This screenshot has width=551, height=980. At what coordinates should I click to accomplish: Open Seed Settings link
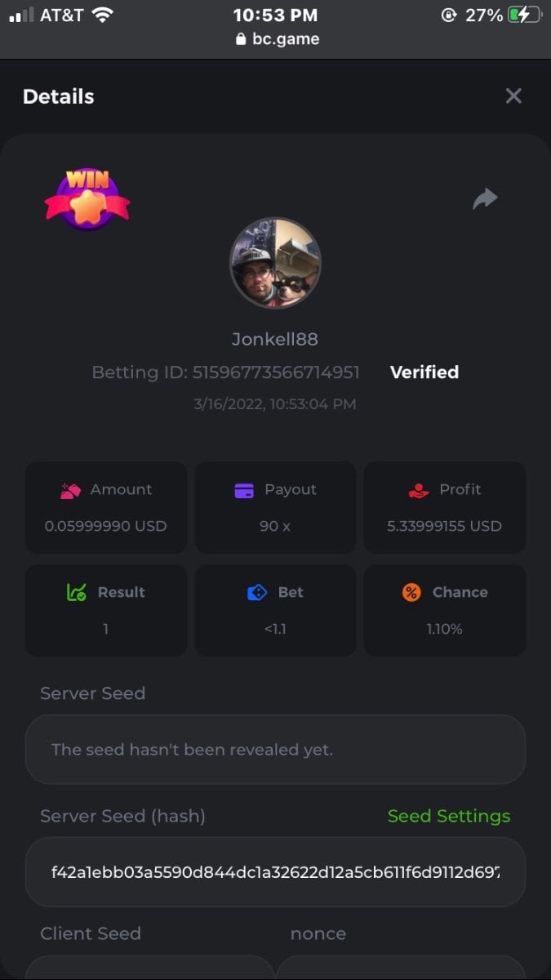tap(449, 816)
